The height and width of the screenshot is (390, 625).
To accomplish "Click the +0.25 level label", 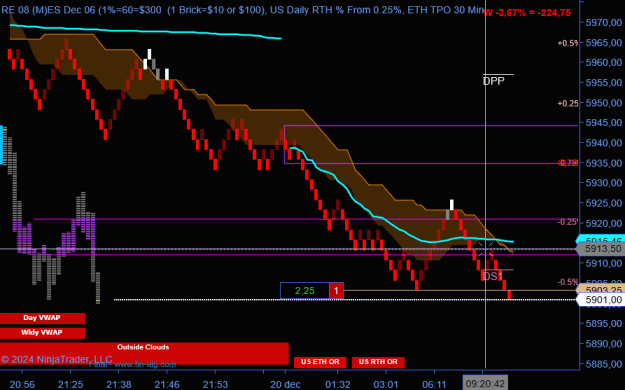I will tap(568, 103).
